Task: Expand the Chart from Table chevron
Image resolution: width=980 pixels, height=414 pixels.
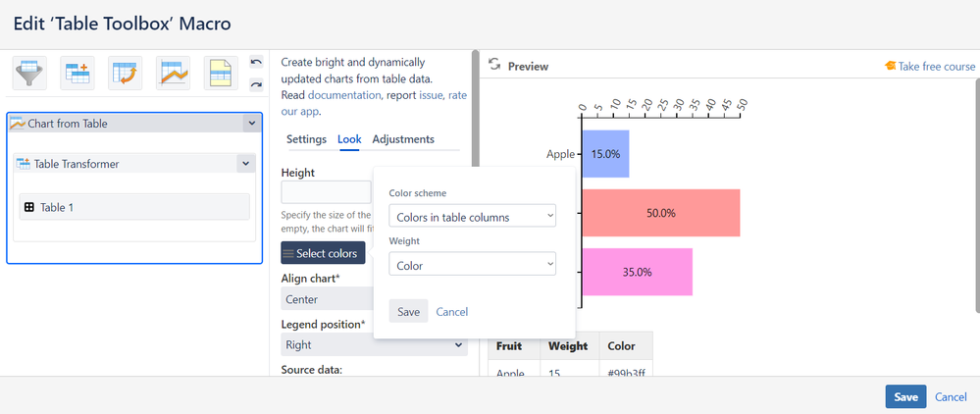Action: point(251,124)
